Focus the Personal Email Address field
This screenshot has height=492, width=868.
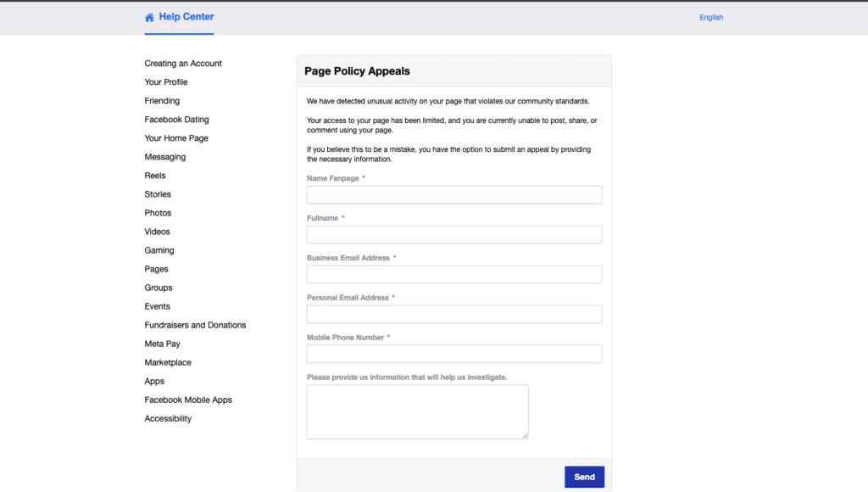tap(454, 314)
